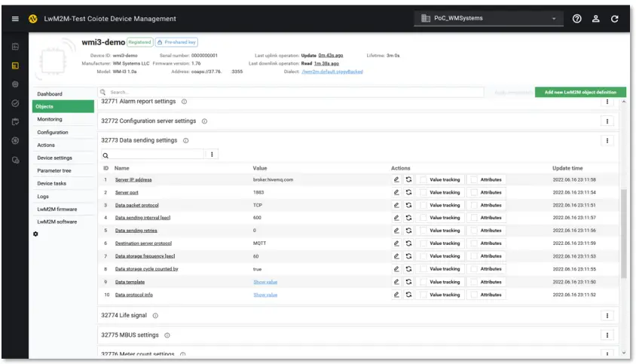Click info icon beside Data sending settings
The image size is (636, 364).
pyautogui.click(x=186, y=140)
